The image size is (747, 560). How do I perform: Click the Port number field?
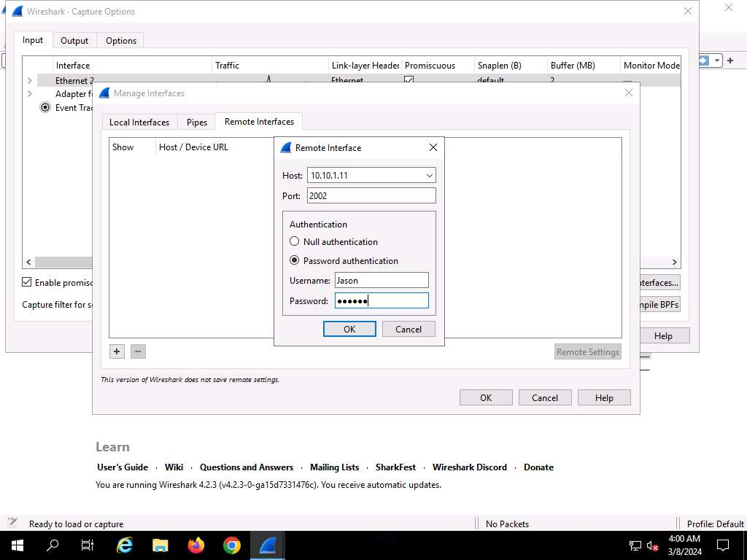pyautogui.click(x=371, y=195)
